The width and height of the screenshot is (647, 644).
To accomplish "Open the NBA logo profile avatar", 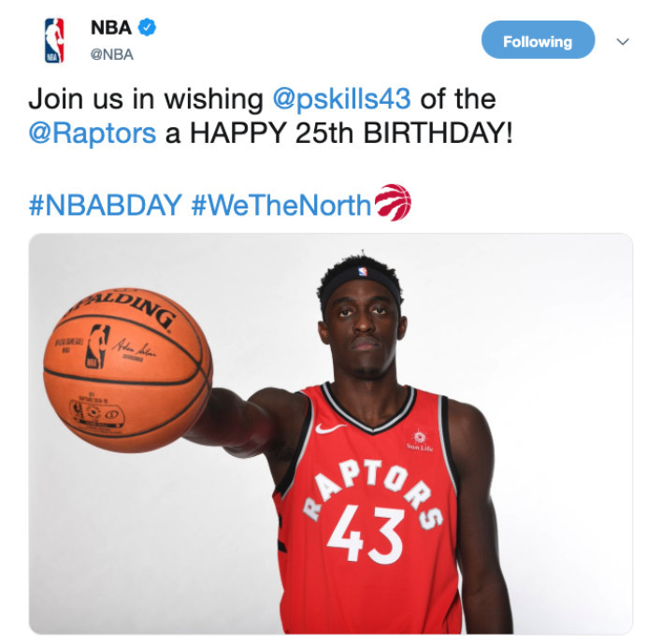I will (x=54, y=40).
